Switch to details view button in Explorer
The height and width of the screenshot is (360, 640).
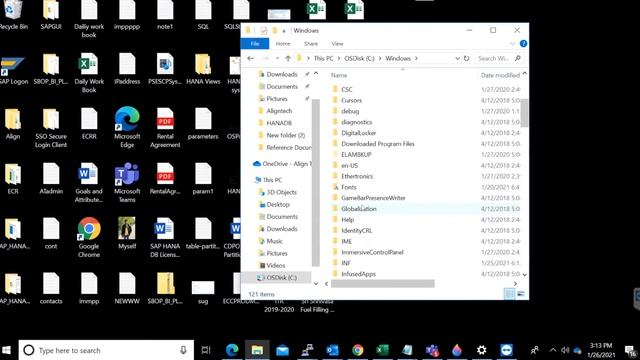point(509,294)
